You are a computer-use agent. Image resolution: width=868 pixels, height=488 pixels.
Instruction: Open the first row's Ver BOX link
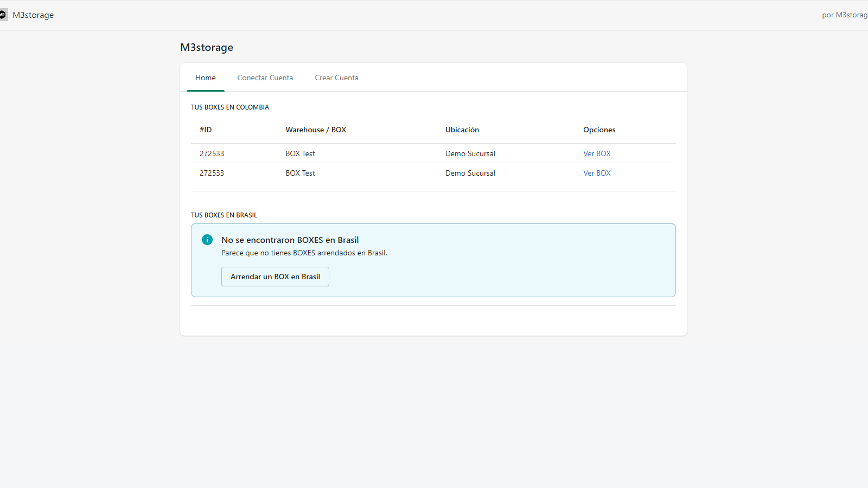(x=597, y=153)
